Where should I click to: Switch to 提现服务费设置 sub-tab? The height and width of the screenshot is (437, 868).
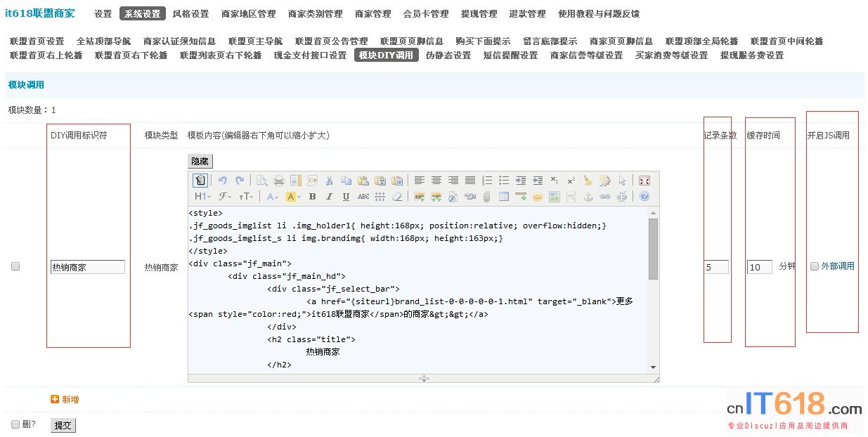coord(752,56)
